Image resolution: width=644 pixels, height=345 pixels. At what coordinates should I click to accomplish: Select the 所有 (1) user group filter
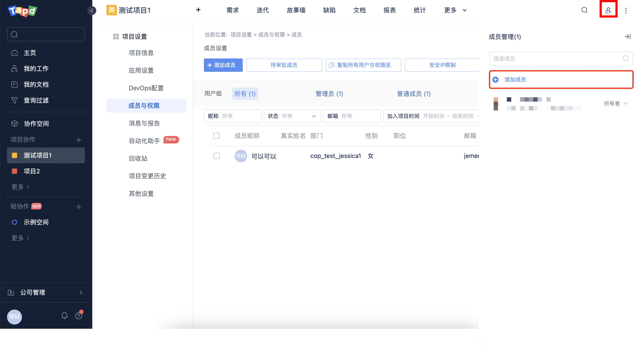(245, 94)
